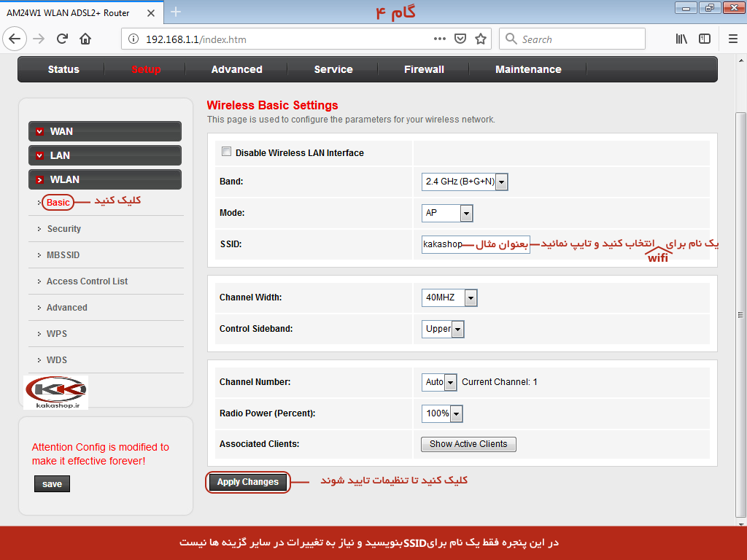The width and height of the screenshot is (747, 560).
Task: Click the browser forward arrow
Action: 39,39
